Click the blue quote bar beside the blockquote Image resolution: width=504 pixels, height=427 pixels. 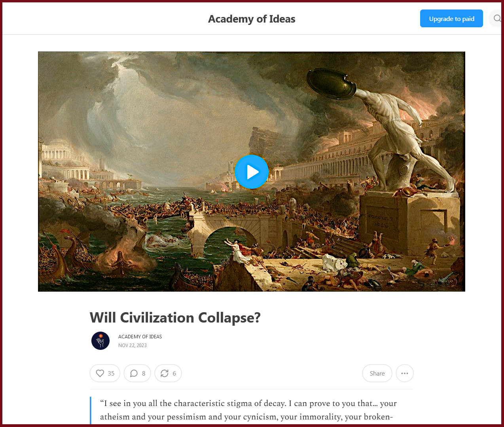[91, 410]
